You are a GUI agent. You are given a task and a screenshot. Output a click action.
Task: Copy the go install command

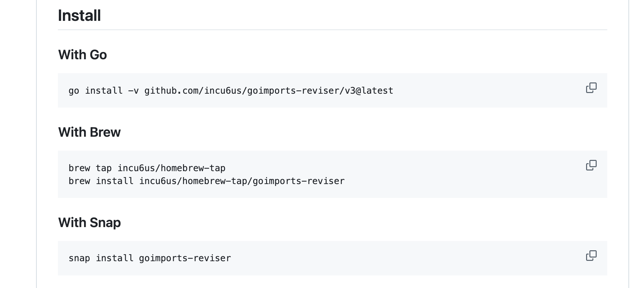pos(591,88)
